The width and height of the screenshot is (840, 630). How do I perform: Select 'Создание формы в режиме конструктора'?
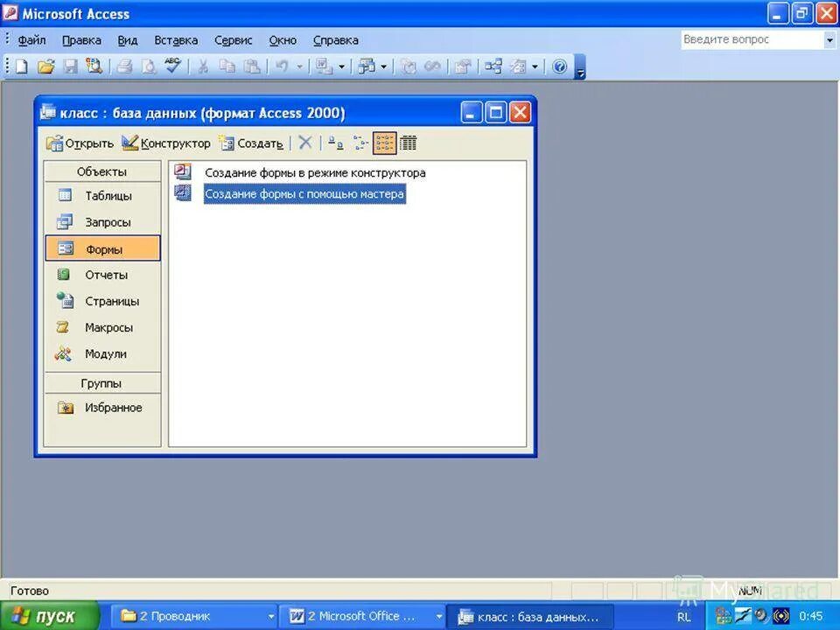pyautogui.click(x=315, y=173)
